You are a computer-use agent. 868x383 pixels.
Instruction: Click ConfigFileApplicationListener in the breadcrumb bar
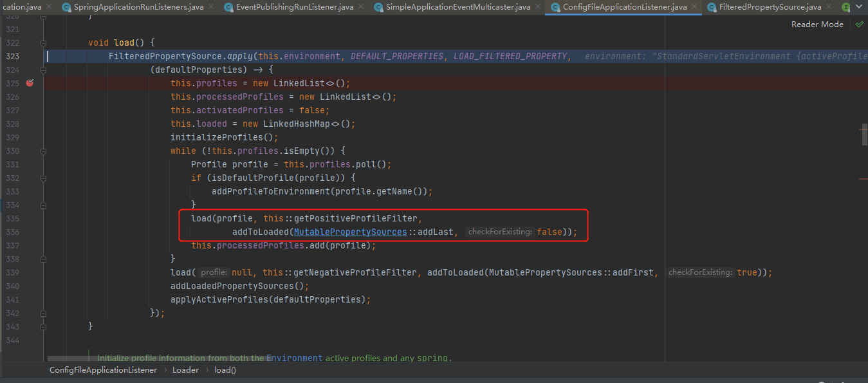click(x=103, y=370)
